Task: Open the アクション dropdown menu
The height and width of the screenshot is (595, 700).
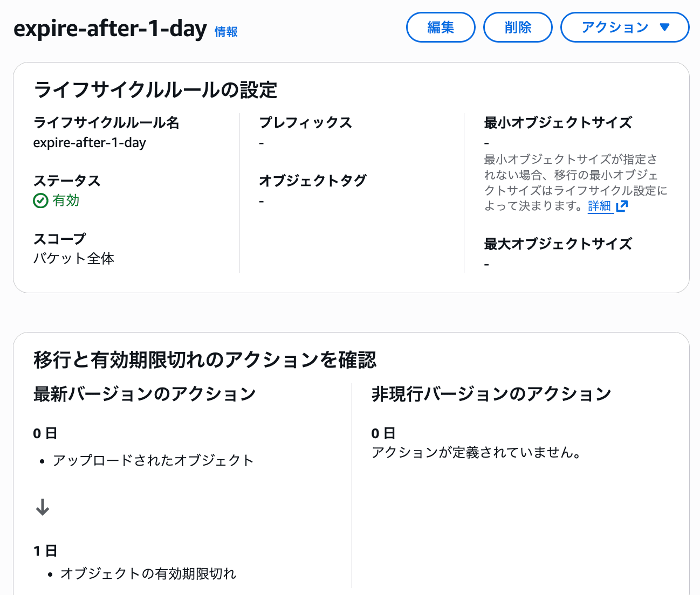Action: click(624, 27)
